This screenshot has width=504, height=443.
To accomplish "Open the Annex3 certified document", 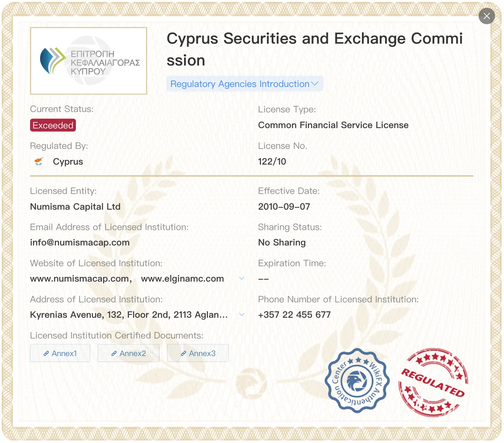I will point(198,353).
